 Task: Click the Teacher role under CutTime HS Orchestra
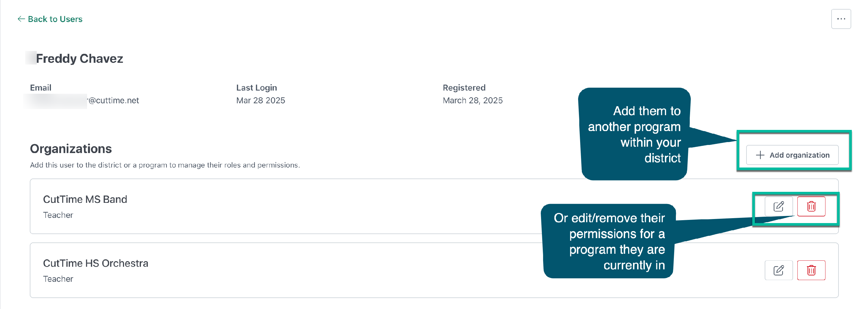point(58,279)
